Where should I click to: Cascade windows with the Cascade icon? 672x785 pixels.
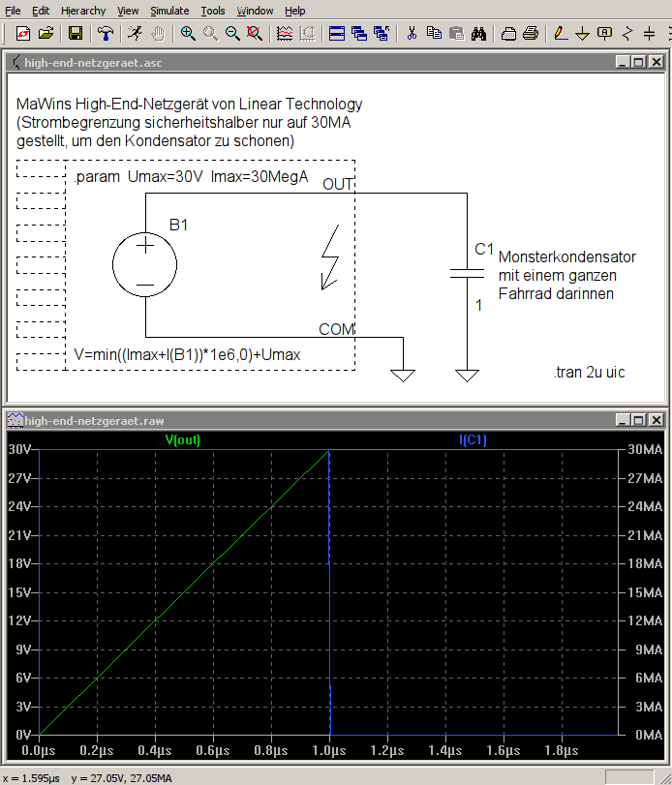tap(359, 34)
